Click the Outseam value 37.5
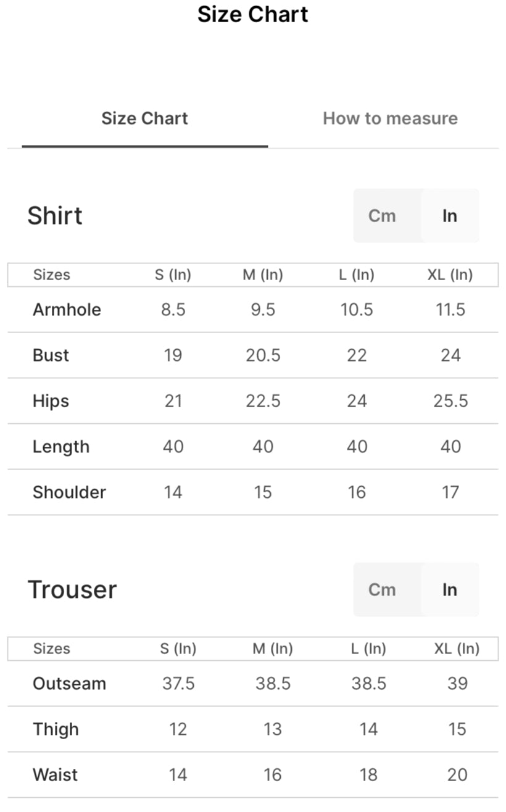Image resolution: width=506 pixels, height=812 pixels. 178,684
